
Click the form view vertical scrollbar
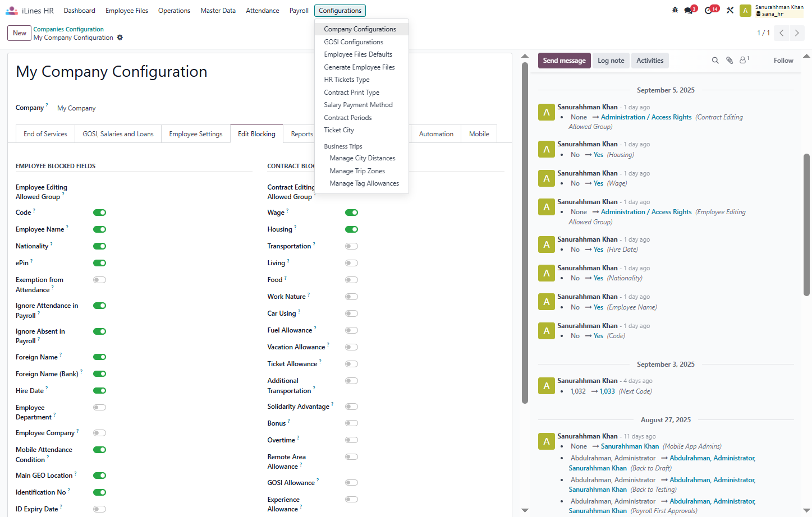(x=525, y=233)
